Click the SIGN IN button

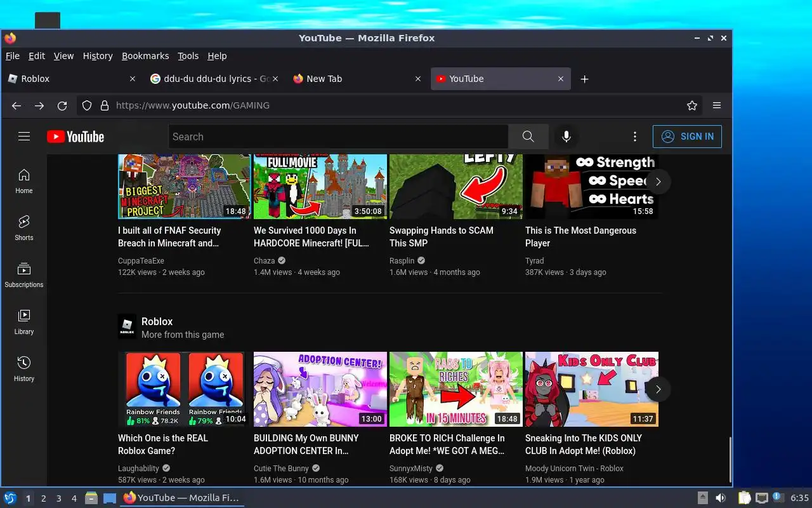[x=687, y=137]
